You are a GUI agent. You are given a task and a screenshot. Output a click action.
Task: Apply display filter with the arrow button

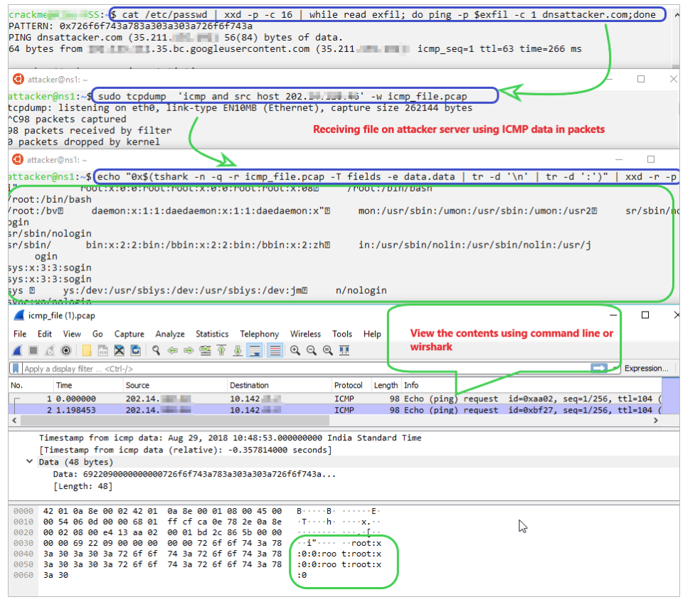(x=599, y=368)
